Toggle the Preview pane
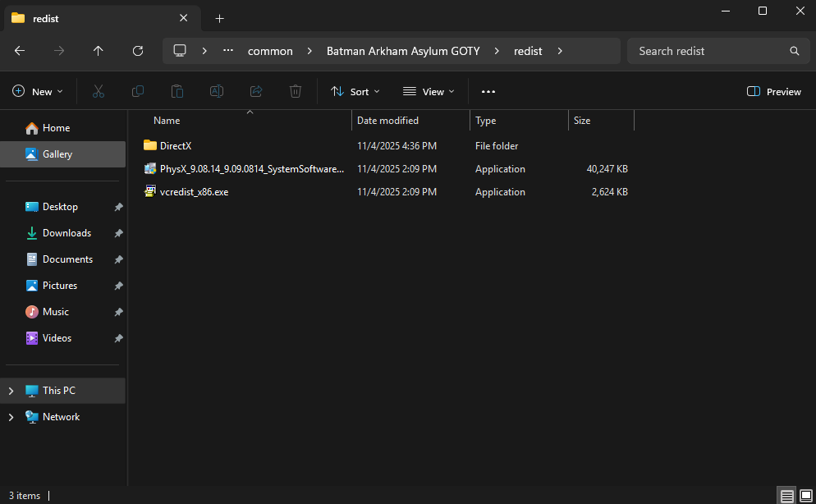Viewport: 816px width, 504px height. point(774,91)
